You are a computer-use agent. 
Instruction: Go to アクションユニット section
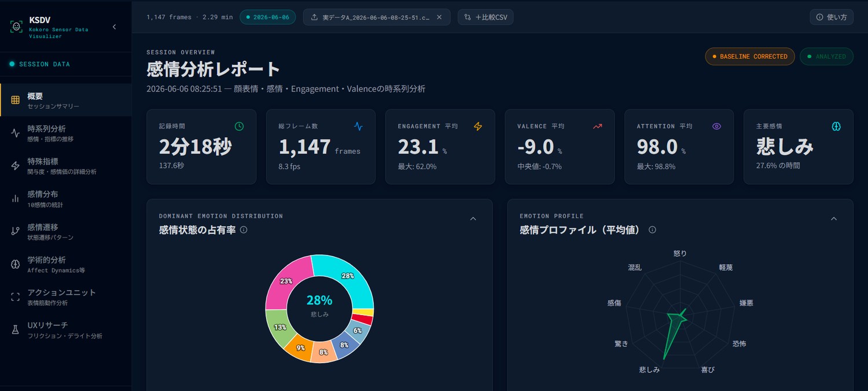click(x=66, y=297)
